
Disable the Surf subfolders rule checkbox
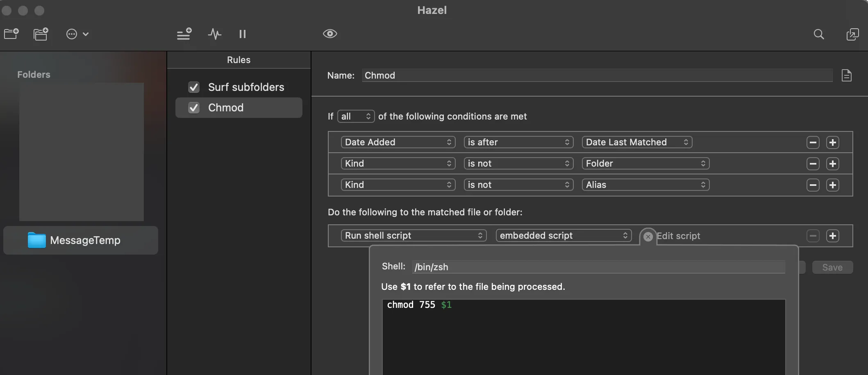(x=194, y=87)
